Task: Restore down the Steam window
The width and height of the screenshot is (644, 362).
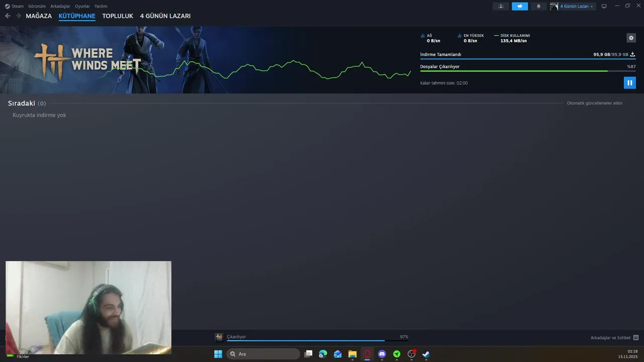Action: click(x=627, y=6)
